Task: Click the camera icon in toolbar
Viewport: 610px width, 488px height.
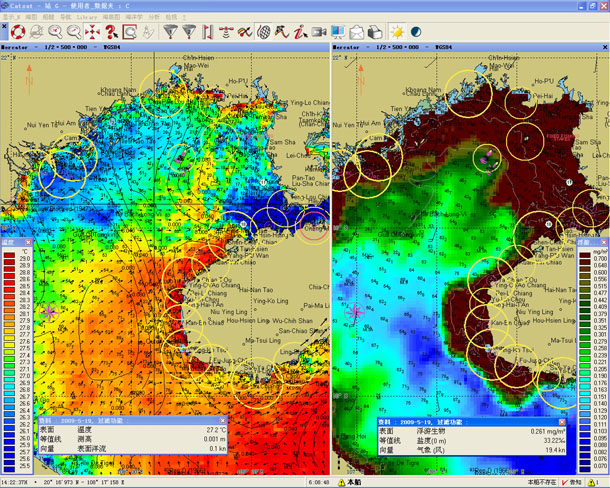Action: [x=320, y=32]
